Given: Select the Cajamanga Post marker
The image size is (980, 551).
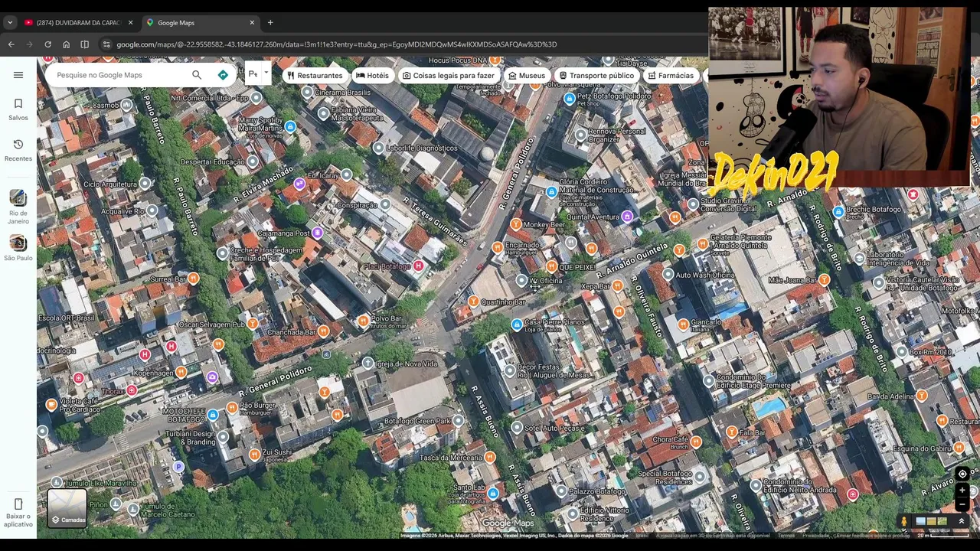Looking at the screenshot, I should [x=317, y=233].
